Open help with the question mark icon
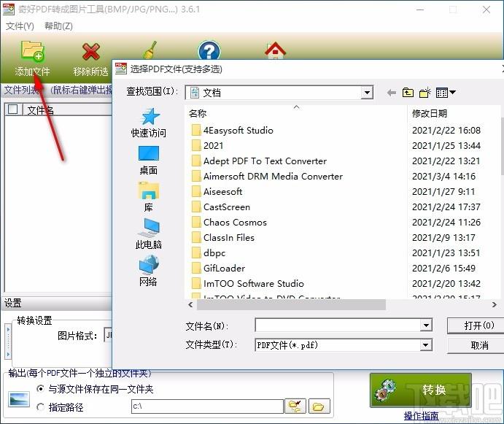This screenshot has width=504, height=424. tap(209, 50)
